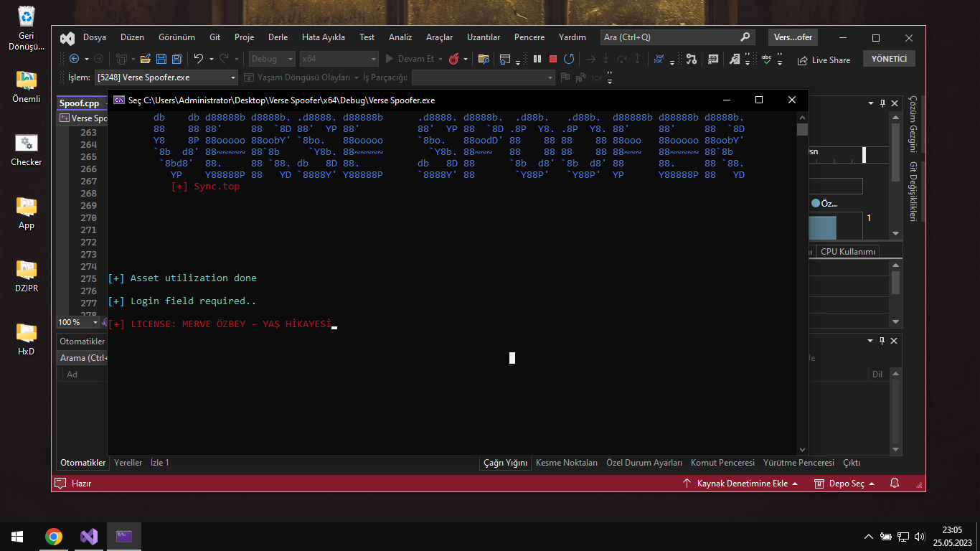Viewport: 980px width, 551px height.
Task: Click the Save All double-disk icon
Action: (x=176, y=59)
